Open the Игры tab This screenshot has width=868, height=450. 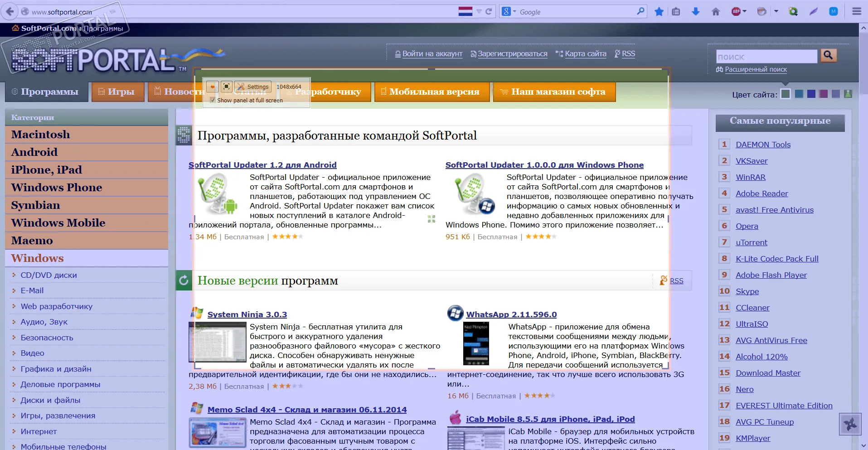[x=118, y=92]
